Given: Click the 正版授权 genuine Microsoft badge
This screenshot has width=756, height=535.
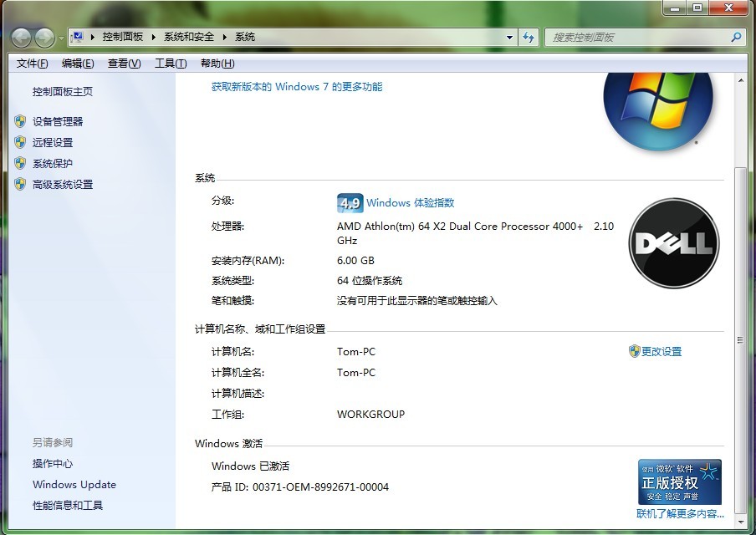Looking at the screenshot, I should coord(680,482).
